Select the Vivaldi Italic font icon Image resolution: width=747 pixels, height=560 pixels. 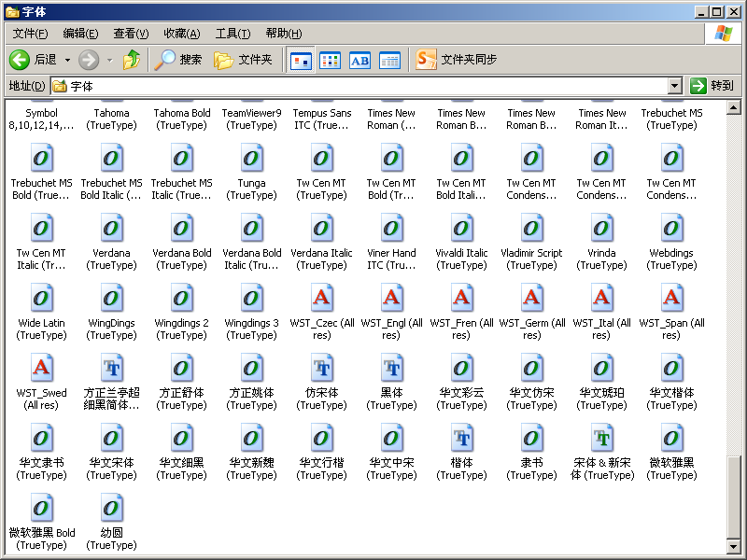[x=461, y=228]
